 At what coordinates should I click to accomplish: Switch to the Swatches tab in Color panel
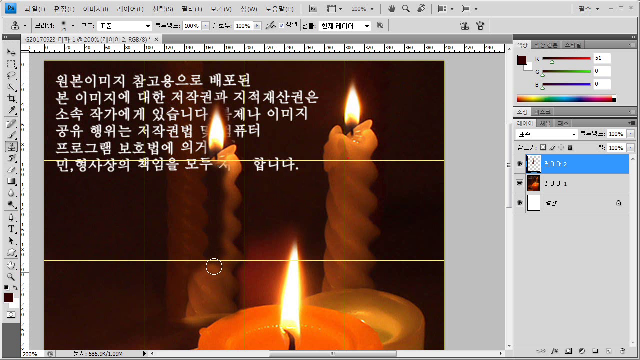(546, 45)
